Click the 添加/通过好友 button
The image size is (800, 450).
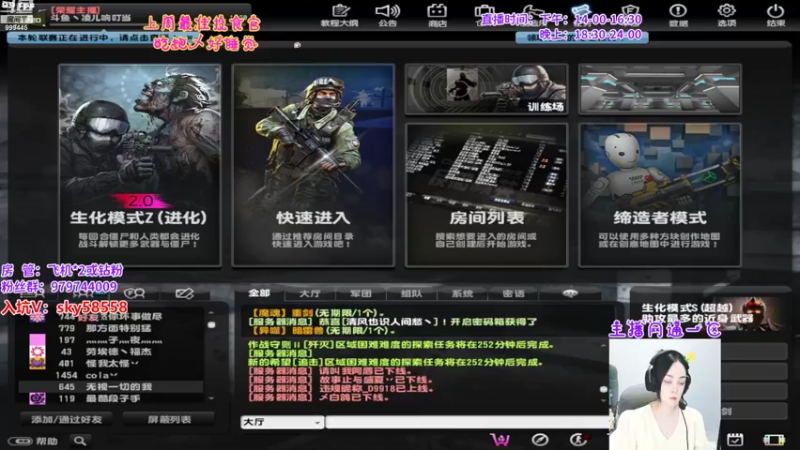click(67, 419)
